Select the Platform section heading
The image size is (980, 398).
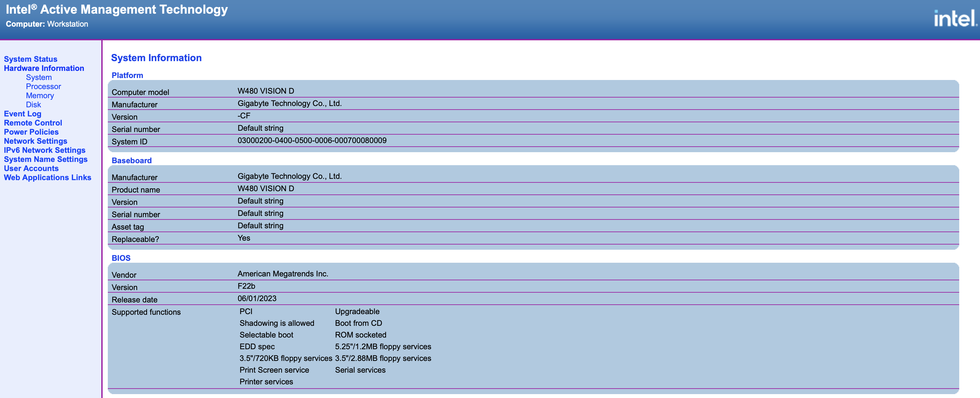(x=127, y=75)
